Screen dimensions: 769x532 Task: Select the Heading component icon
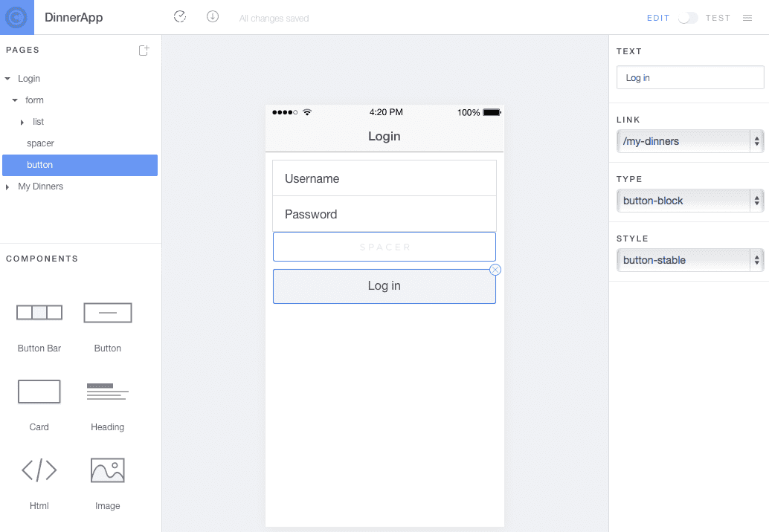pos(107,392)
